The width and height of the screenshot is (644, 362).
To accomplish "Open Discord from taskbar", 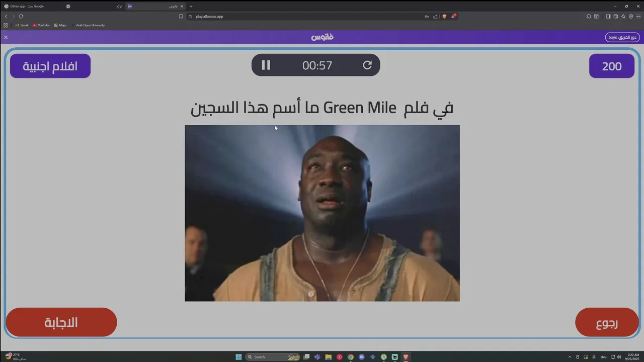I will [362, 357].
